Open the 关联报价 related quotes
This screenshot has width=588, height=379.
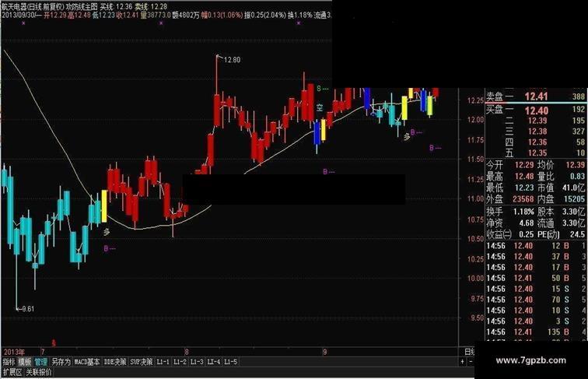click(x=39, y=372)
